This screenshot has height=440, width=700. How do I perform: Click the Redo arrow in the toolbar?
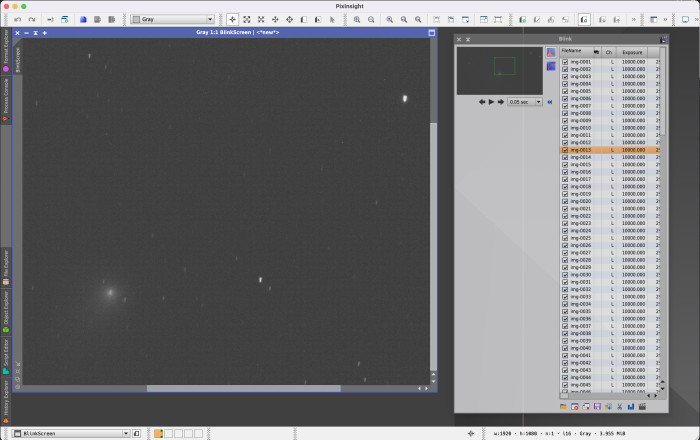(32, 20)
